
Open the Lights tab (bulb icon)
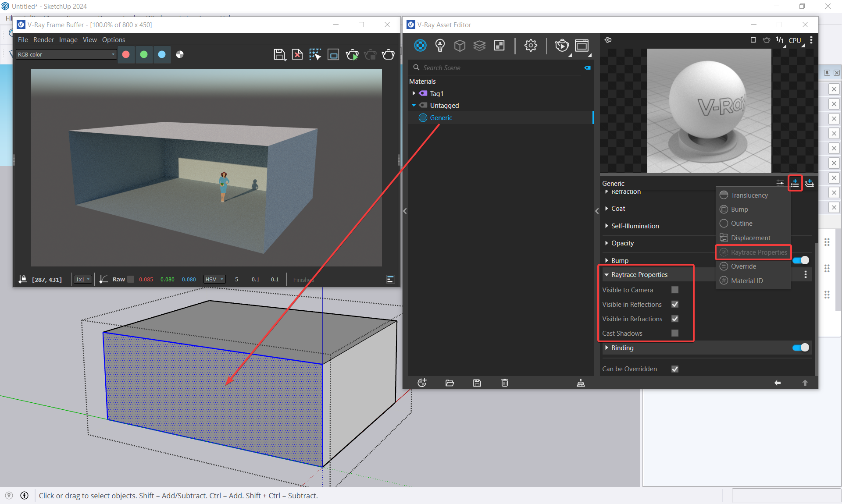click(x=440, y=45)
